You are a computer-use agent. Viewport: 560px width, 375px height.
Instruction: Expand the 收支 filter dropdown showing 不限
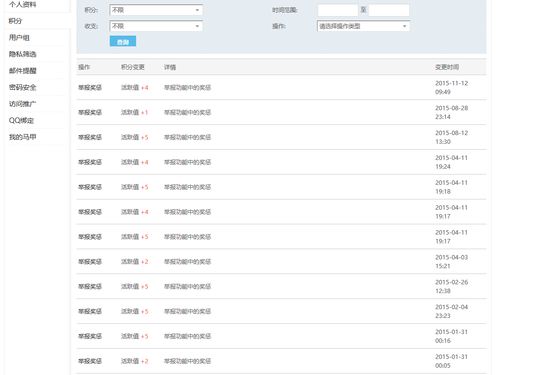point(156,26)
